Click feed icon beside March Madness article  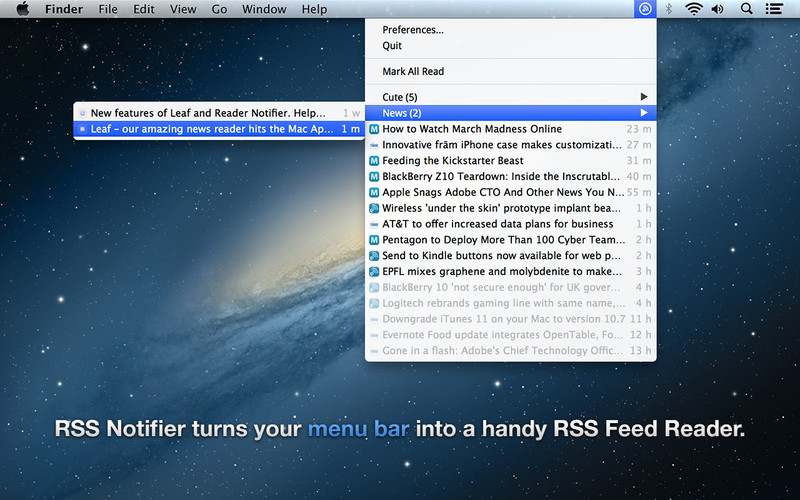point(374,129)
